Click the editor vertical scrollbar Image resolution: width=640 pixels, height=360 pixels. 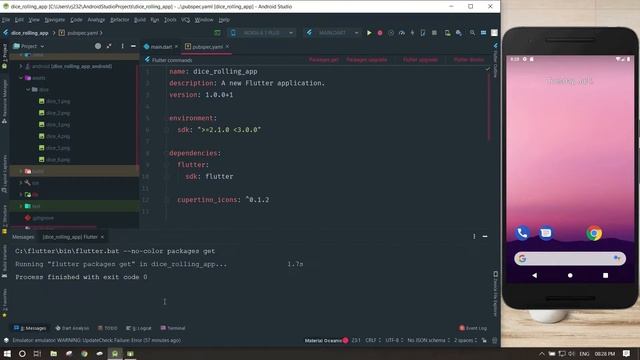pos(489,107)
